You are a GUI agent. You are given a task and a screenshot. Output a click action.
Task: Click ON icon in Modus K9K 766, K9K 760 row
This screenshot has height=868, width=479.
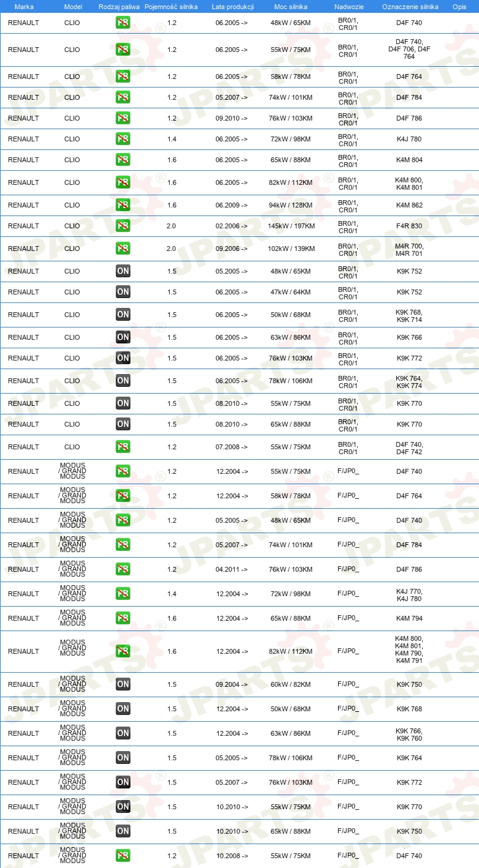123,733
